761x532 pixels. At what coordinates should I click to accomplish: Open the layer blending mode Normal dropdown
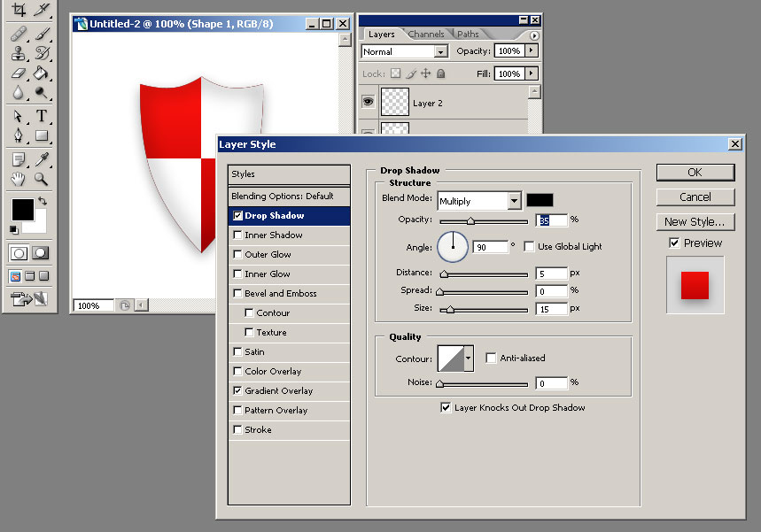pos(440,51)
